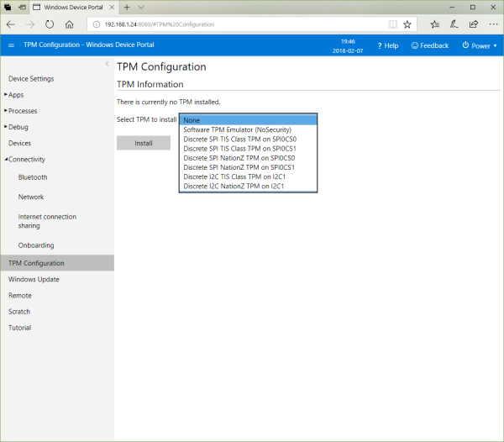Open Windows Update in sidebar

coord(34,279)
